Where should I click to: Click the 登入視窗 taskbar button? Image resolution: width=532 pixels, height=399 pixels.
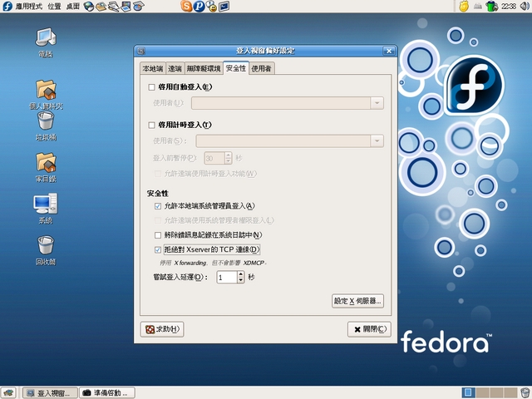pos(50,393)
